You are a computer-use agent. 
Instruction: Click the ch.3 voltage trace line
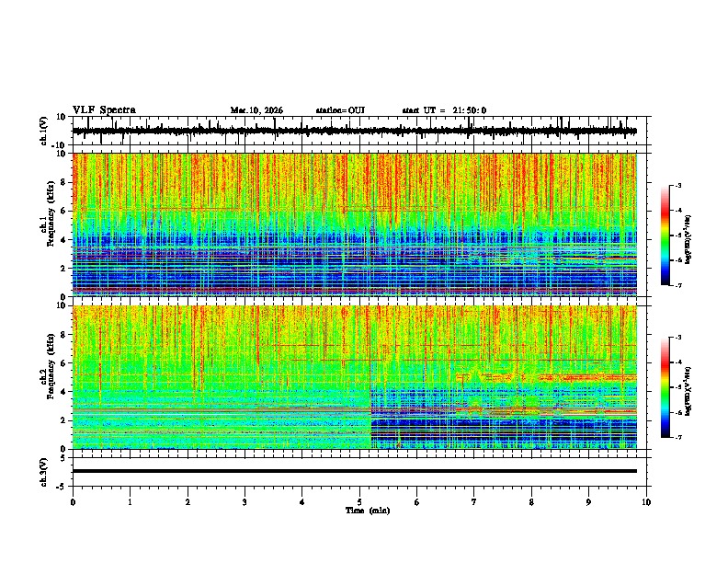tap(354, 471)
